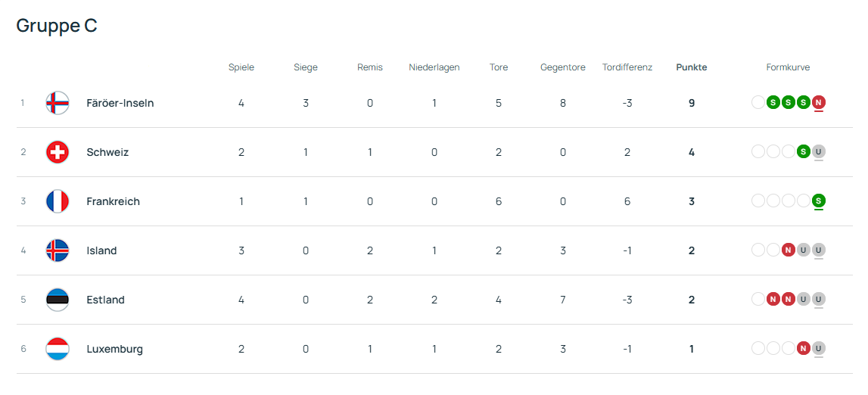Sort table by Punkte column header

(x=691, y=67)
